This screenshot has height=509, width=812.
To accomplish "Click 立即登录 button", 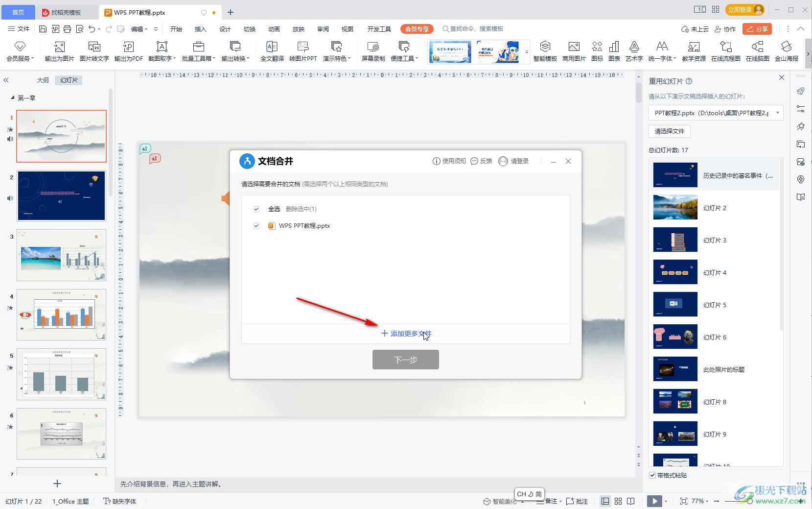I will [x=745, y=10].
